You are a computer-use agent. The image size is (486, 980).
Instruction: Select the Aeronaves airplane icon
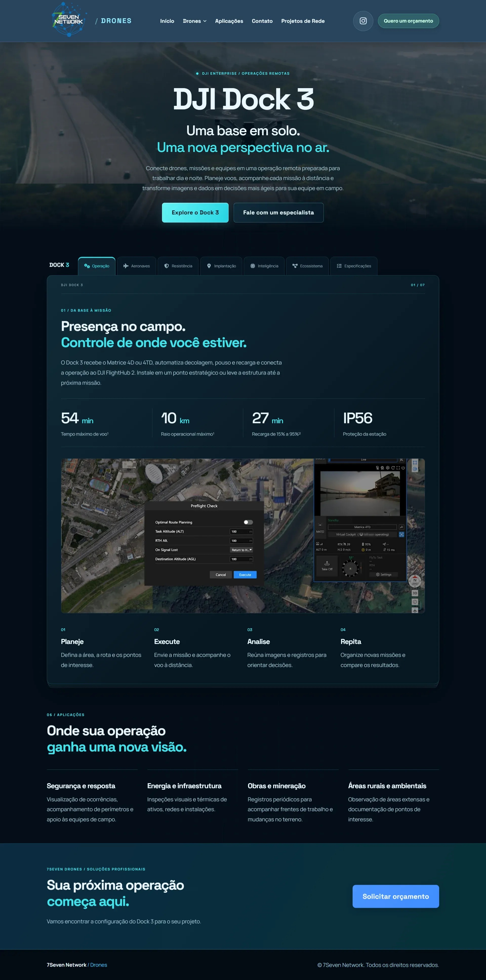pyautogui.click(x=126, y=266)
